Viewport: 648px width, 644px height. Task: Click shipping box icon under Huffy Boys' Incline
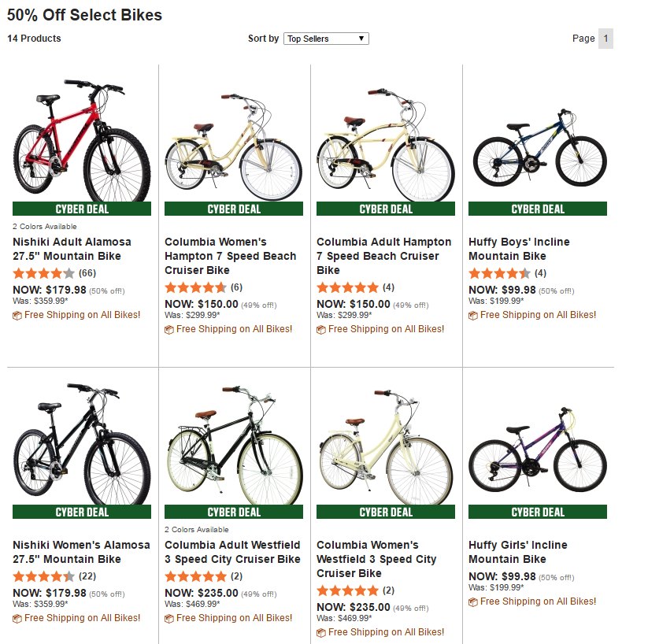[472, 316]
